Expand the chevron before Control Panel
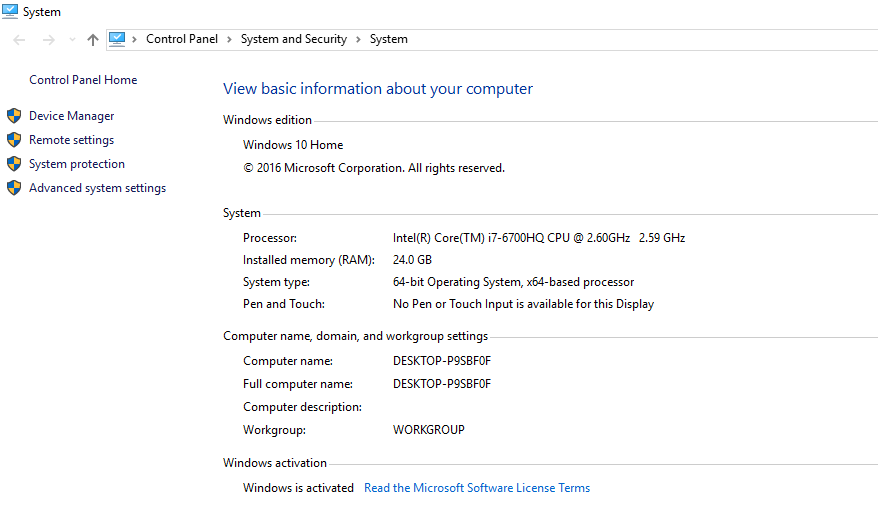Screen dimensions: 878x512 click(x=135, y=40)
